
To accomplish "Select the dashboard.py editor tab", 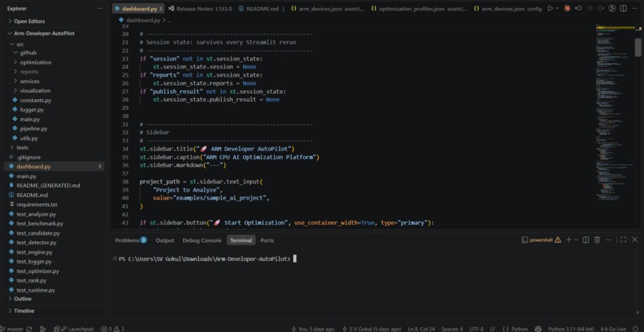I will [x=138, y=8].
